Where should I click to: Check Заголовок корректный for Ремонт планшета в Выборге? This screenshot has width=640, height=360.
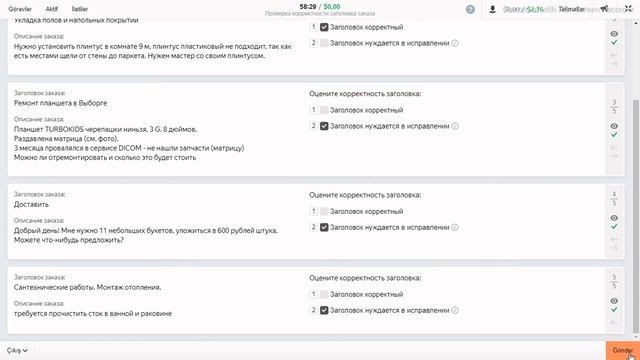(324, 110)
